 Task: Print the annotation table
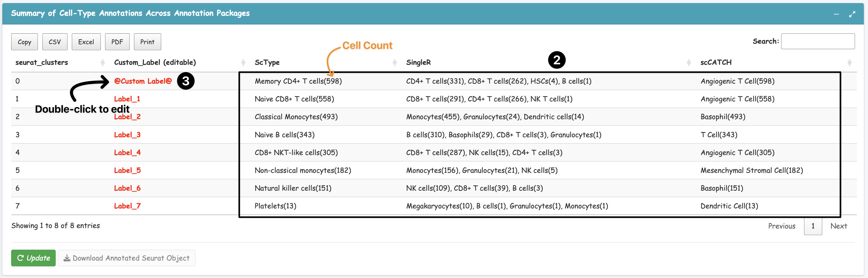[x=147, y=42]
